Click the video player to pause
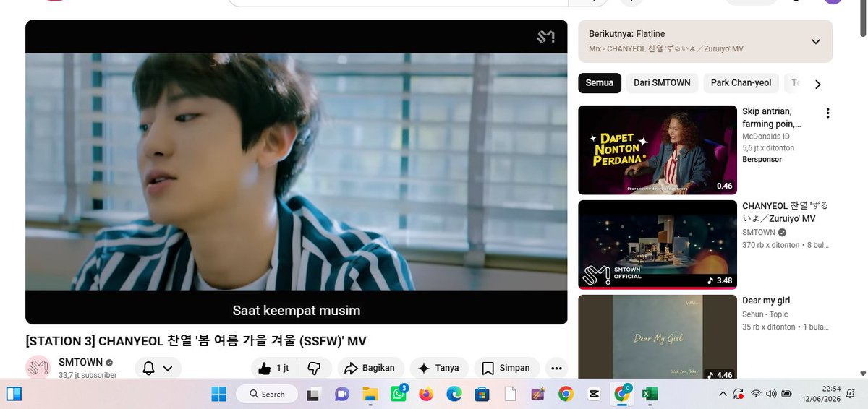868x409 pixels. point(297,172)
